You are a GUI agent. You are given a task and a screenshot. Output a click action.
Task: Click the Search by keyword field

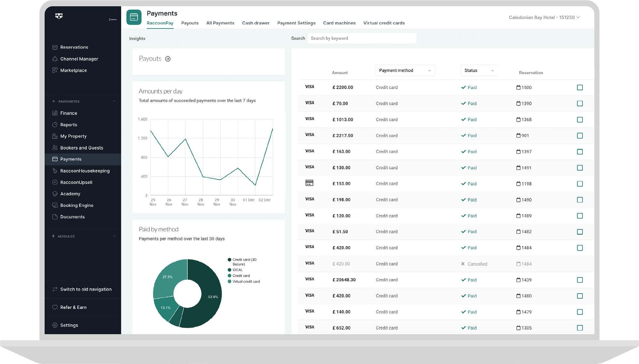(362, 38)
